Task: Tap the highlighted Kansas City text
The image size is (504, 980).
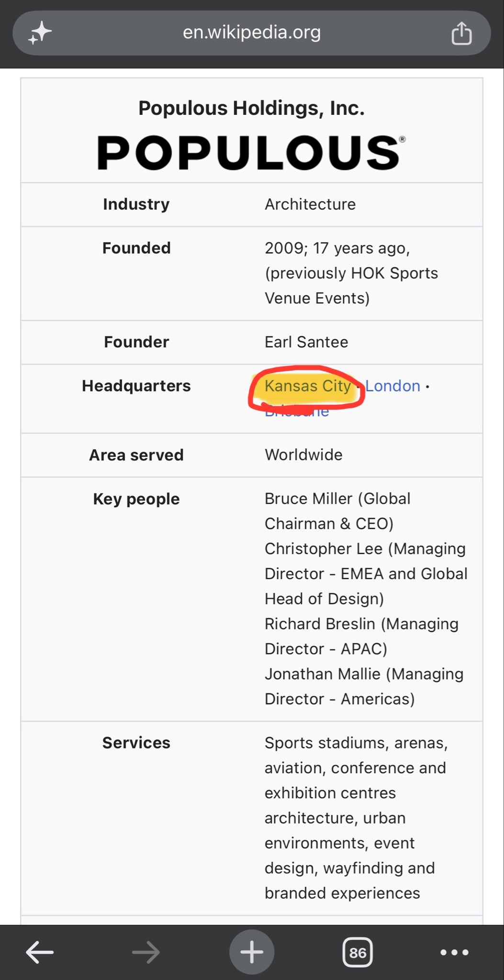Action: (308, 386)
